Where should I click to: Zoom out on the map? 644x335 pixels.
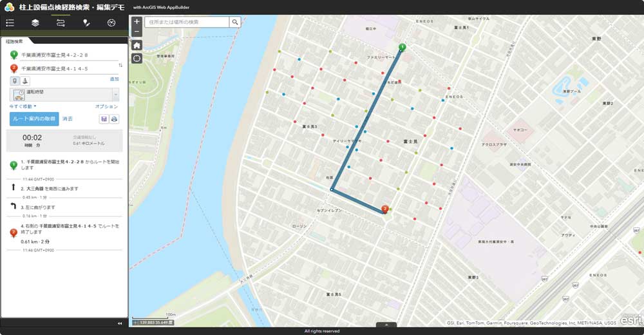(137, 31)
